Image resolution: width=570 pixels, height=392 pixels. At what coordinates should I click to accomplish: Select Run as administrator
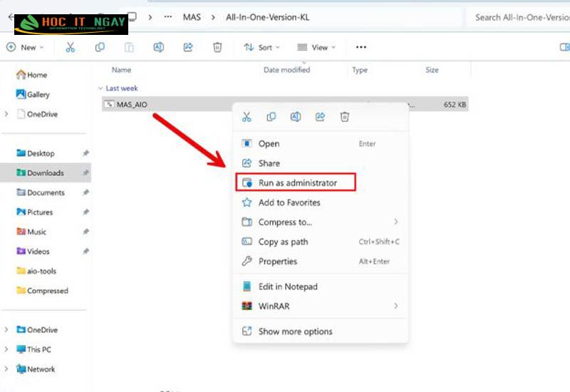(296, 182)
